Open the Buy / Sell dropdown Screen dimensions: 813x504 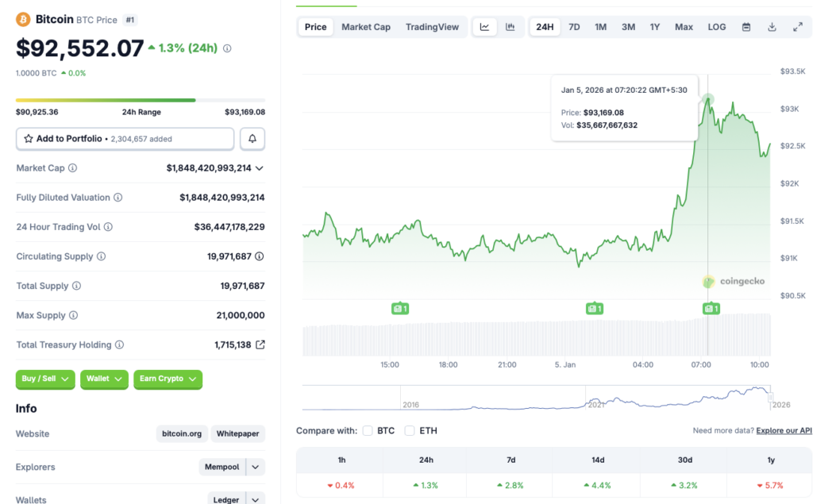pyautogui.click(x=44, y=379)
